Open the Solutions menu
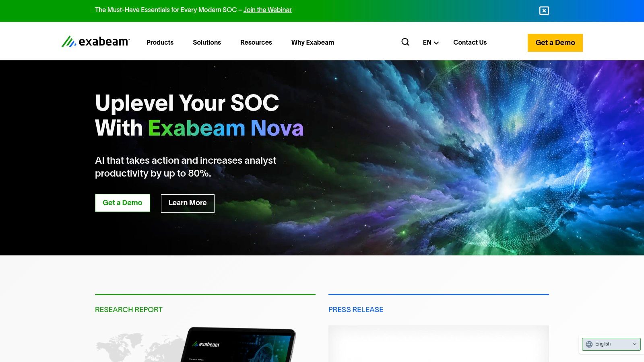Viewport: 644px width, 362px height. pos(207,42)
